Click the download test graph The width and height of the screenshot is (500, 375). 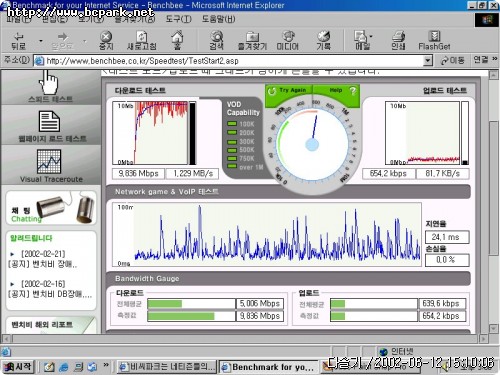click(x=150, y=133)
